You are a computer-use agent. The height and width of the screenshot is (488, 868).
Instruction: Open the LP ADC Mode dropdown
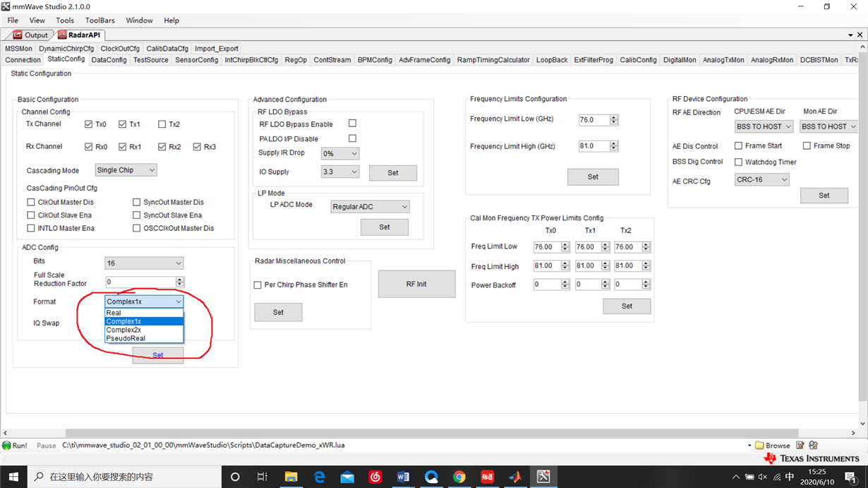pyautogui.click(x=370, y=207)
